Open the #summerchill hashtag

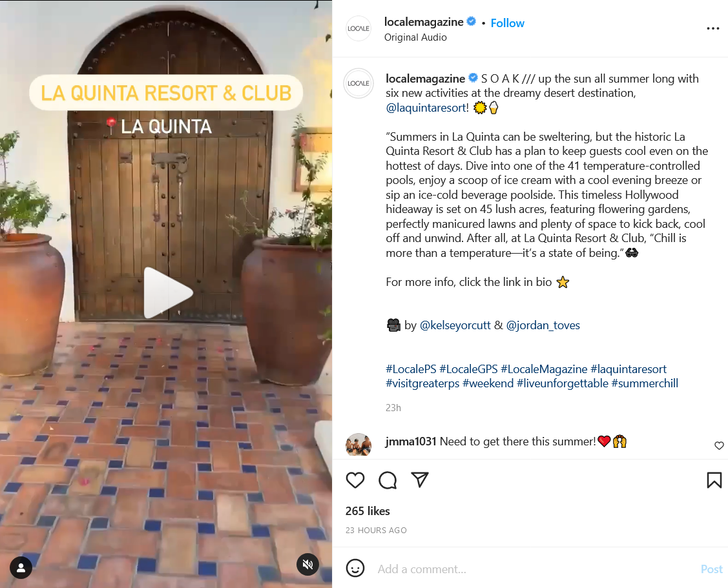pyautogui.click(x=645, y=383)
